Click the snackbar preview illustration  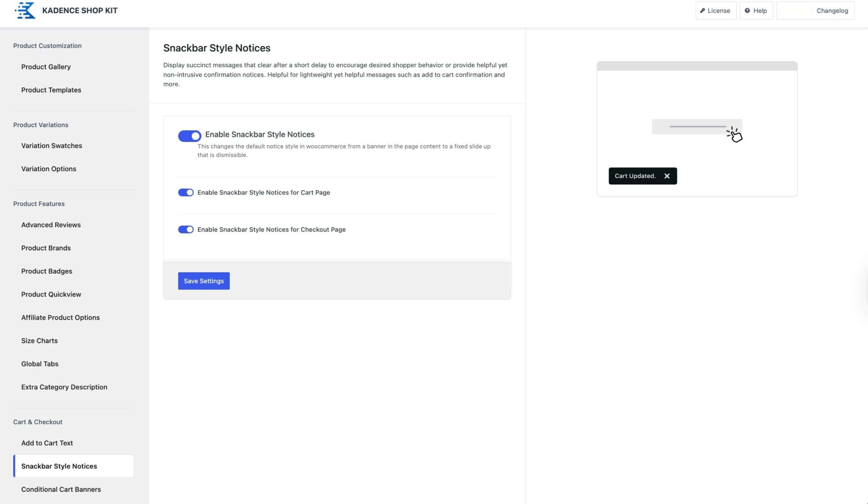click(x=696, y=127)
